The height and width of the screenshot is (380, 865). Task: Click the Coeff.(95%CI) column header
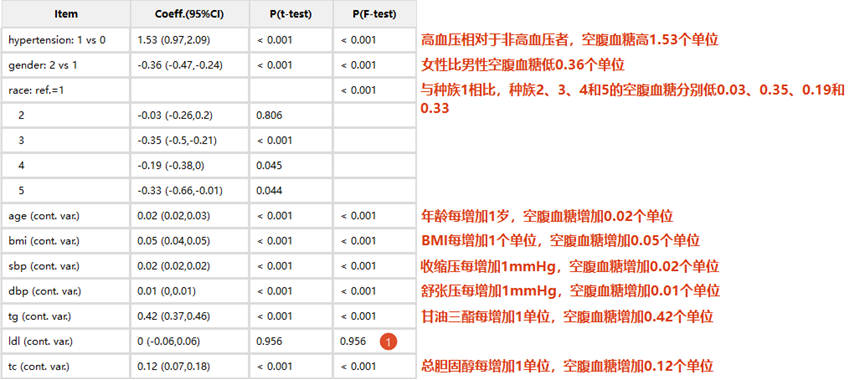coord(190,14)
